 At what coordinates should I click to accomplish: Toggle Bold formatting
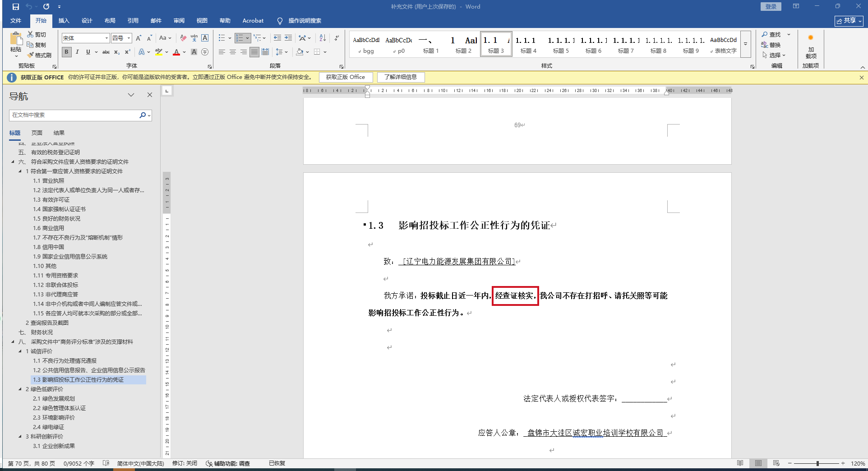coord(66,52)
